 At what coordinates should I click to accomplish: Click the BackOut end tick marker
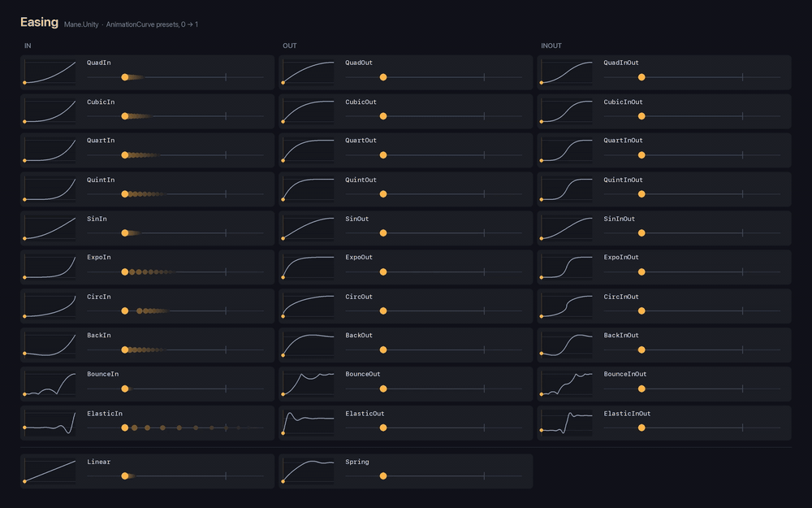tap(484, 350)
